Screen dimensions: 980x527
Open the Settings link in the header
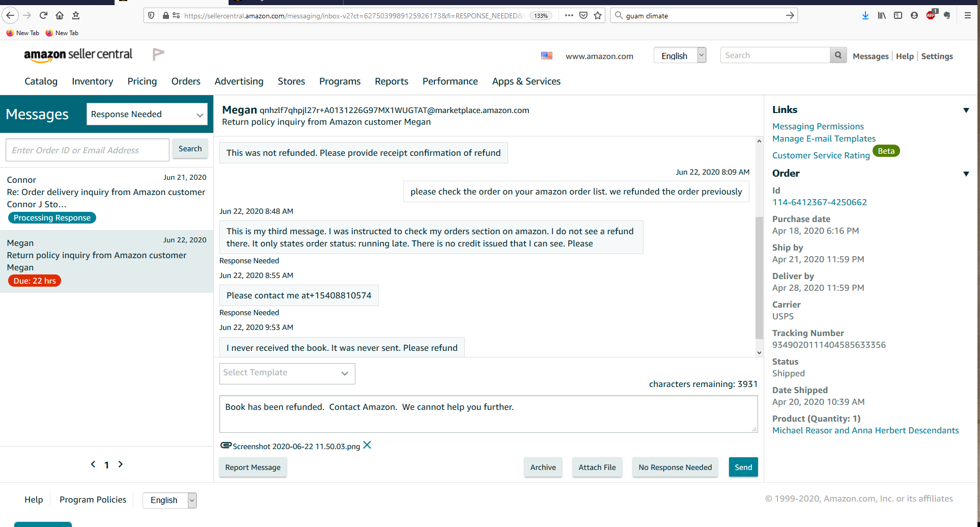[x=937, y=56]
